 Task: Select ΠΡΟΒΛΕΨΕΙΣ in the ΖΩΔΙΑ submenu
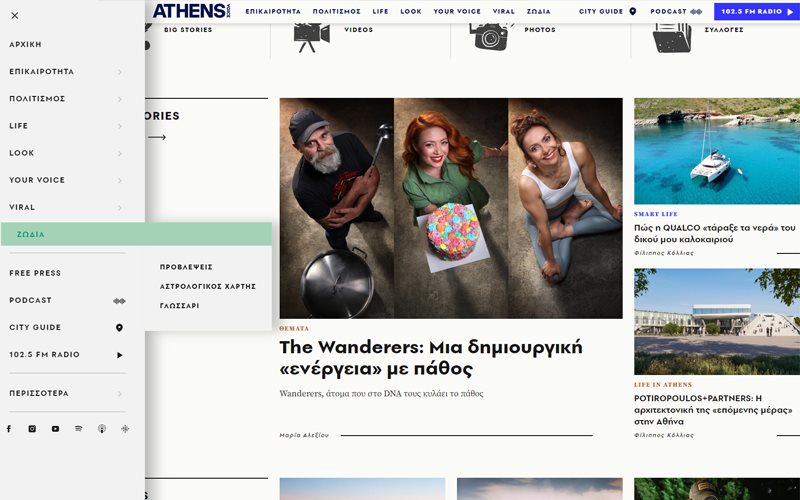click(186, 267)
